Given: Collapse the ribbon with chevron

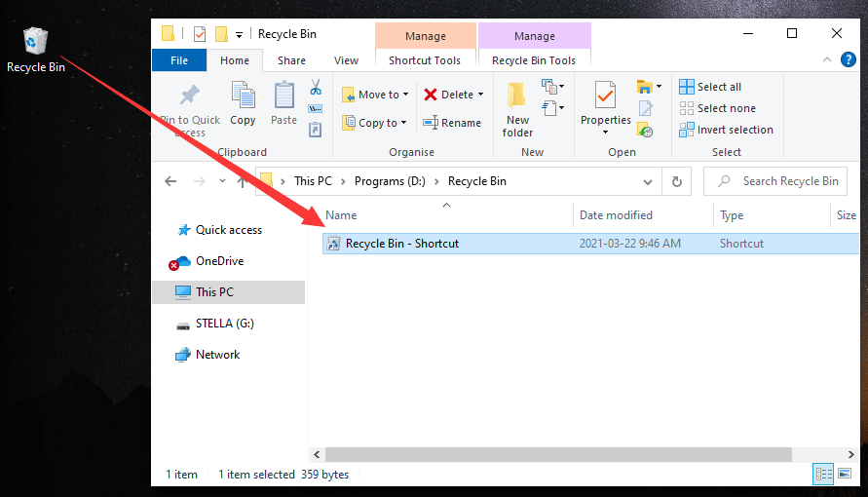Looking at the screenshot, I should (827, 59).
